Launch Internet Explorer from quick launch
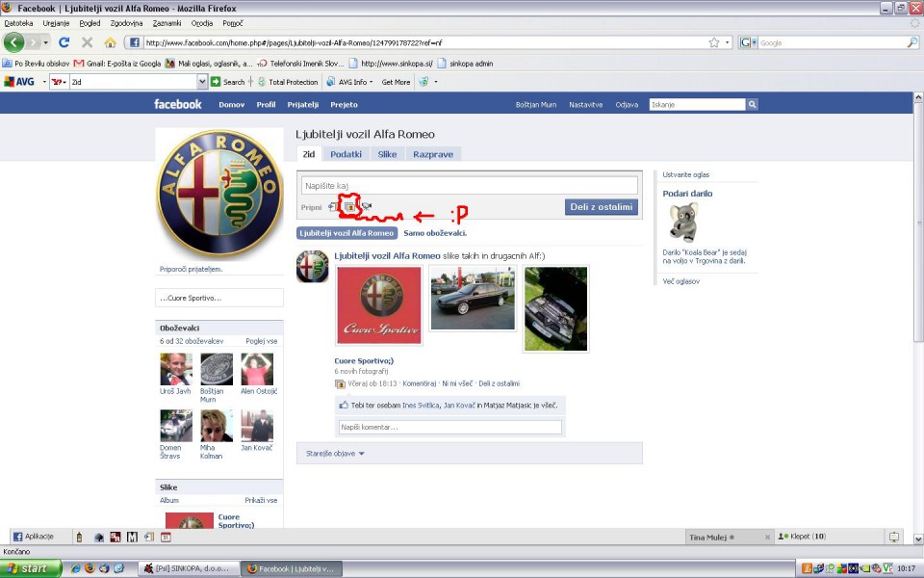Image resolution: width=924 pixels, height=578 pixels. pos(75,568)
